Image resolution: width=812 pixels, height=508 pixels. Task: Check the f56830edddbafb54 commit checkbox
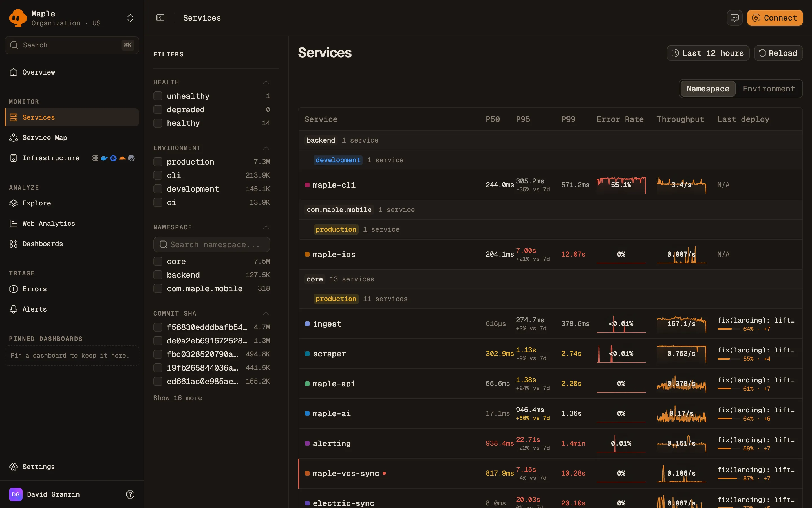(158, 327)
